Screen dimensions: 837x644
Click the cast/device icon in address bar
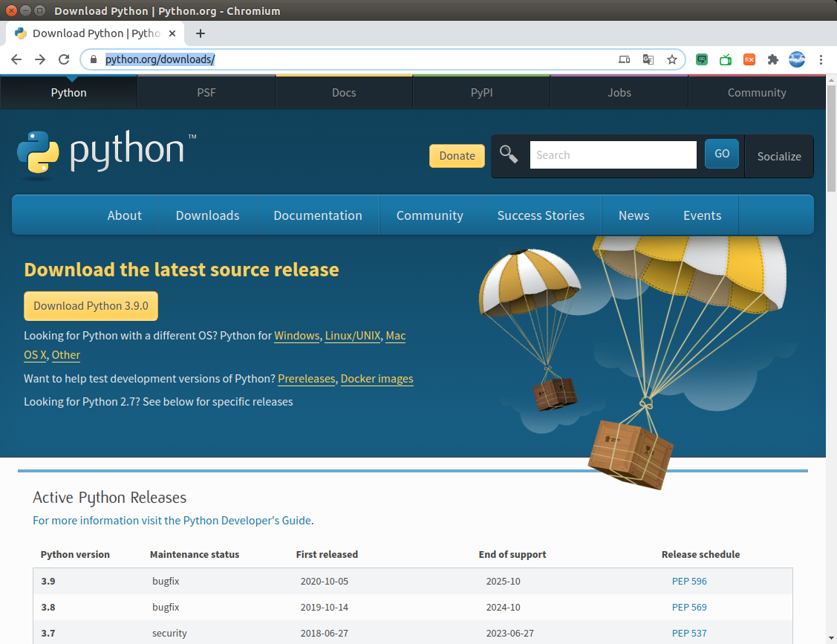[624, 59]
